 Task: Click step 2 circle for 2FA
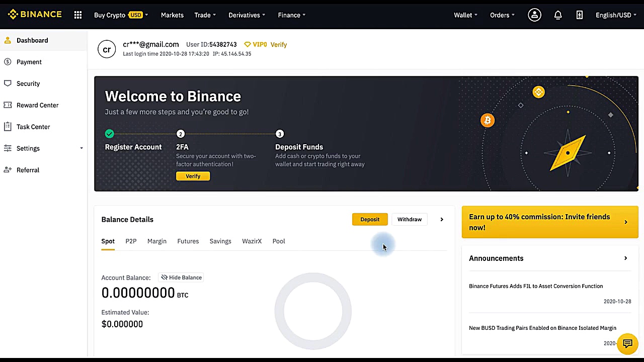[180, 134]
